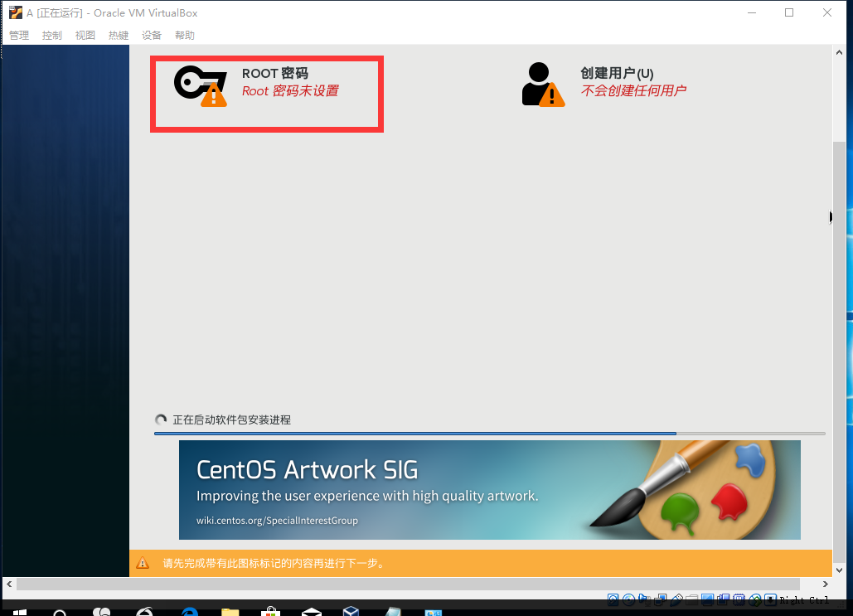Open Microsoft Edge from the taskbar
The height and width of the screenshot is (616, 853).
point(190,612)
